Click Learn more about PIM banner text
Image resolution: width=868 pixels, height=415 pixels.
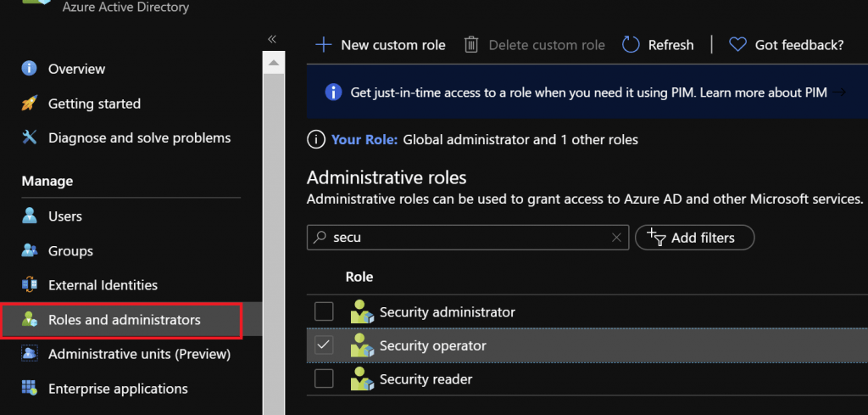tap(764, 93)
